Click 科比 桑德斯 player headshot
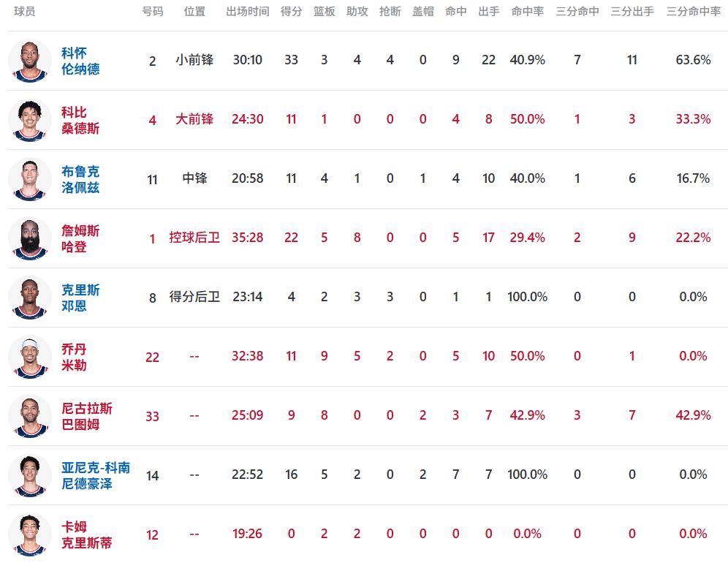728x563 pixels. point(30,120)
